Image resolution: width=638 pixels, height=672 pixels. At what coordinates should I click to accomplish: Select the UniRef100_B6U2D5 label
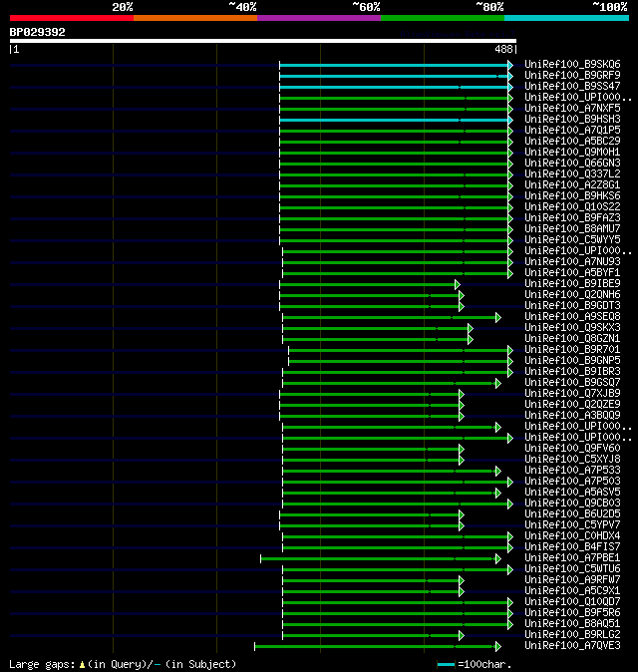(572, 514)
